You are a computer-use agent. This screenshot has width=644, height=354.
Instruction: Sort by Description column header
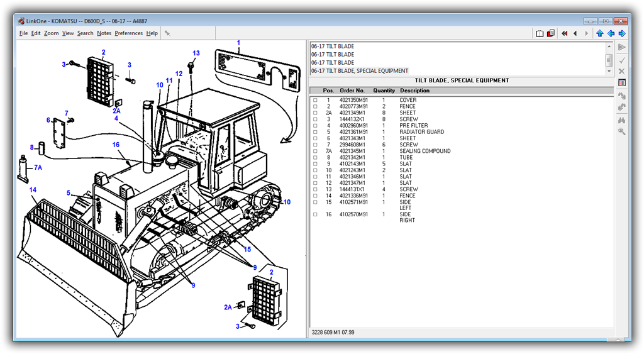point(415,91)
